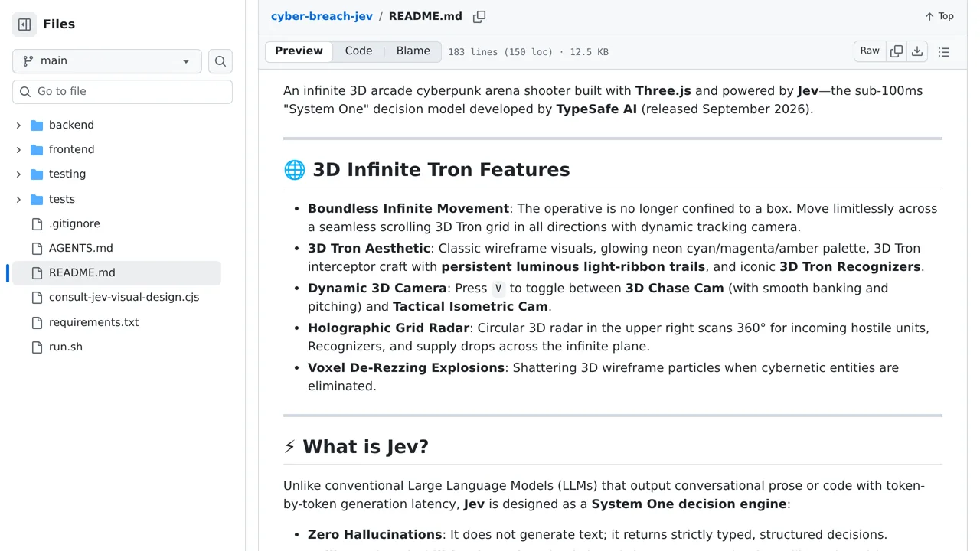The image size is (980, 551).
Task: Click the 'Zero Hallucinations' bullet title
Action: (x=375, y=535)
